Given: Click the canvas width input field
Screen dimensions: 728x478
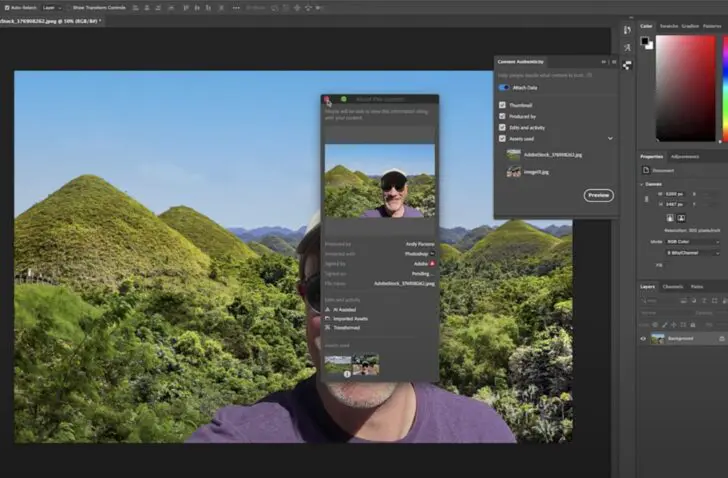Looking at the screenshot, I should (x=676, y=194).
